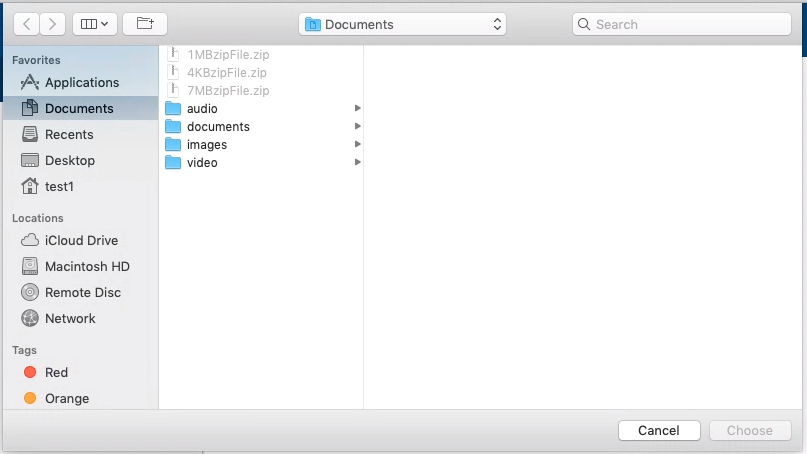807x454 pixels.
Task: Click the magnifying glass search icon
Action: coord(584,24)
